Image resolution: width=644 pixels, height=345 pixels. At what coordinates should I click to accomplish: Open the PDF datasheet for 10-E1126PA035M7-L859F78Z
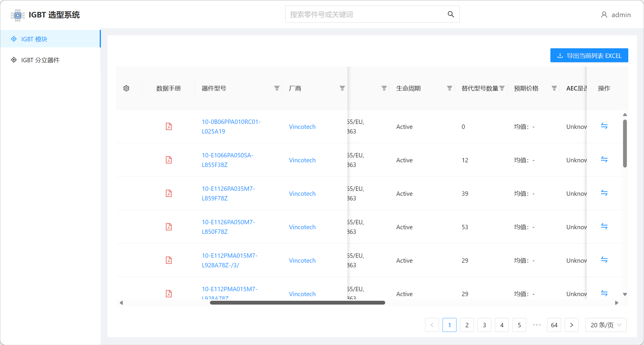pos(169,193)
